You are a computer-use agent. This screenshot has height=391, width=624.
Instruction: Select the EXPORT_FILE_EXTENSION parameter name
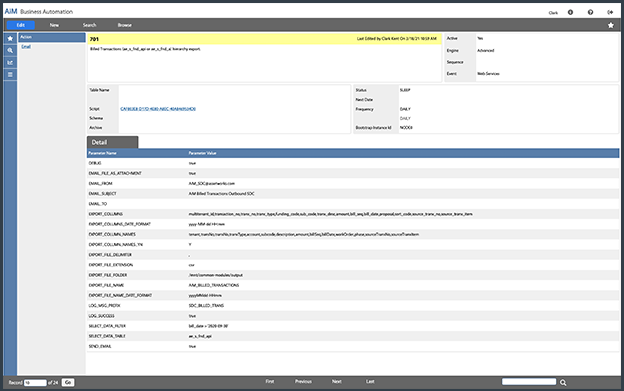tap(111, 265)
